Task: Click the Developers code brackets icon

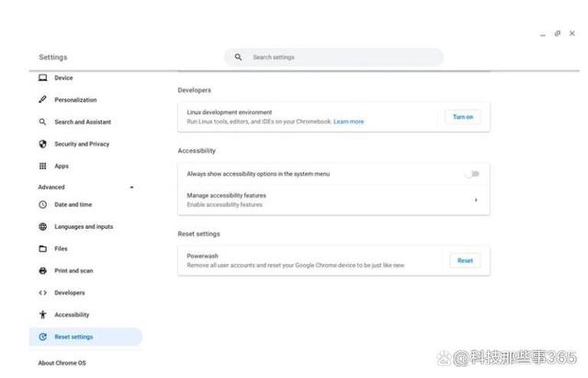Action: 43,292
